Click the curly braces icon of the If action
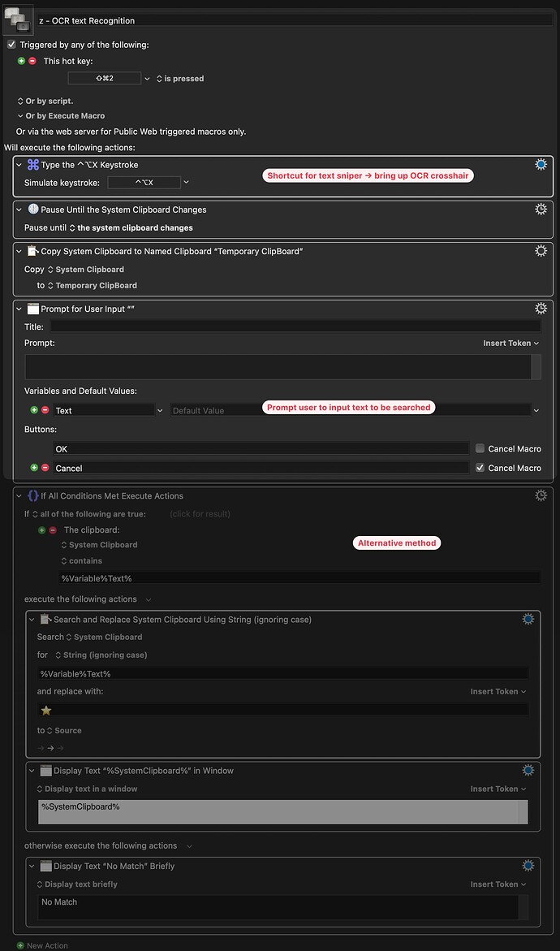 (x=33, y=495)
